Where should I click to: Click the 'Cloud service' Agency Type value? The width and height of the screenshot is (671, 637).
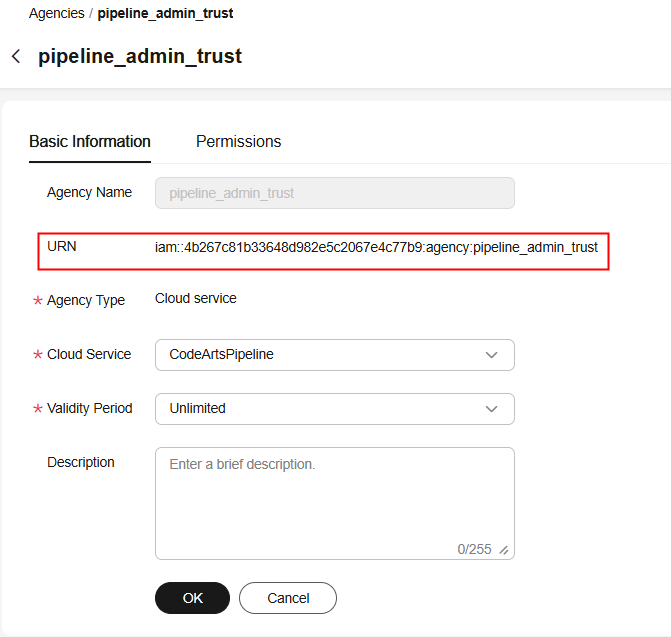pyautogui.click(x=196, y=298)
